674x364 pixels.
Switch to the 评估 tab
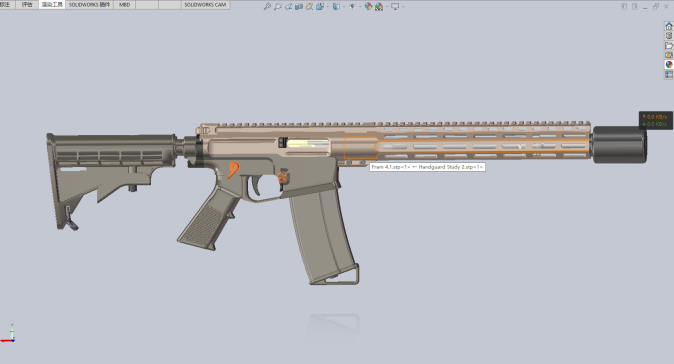click(27, 5)
